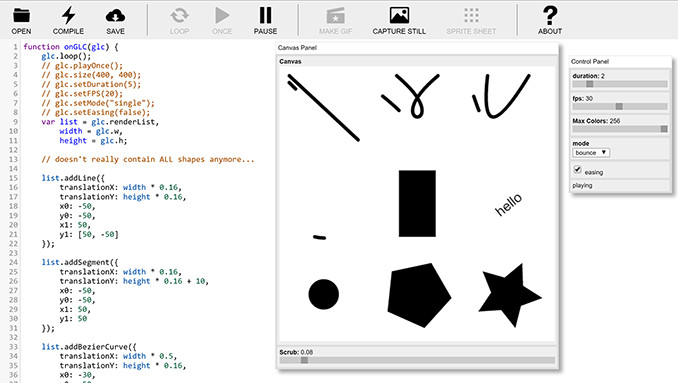Click the Canvas folder header
Image resolution: width=678 pixels, height=383 pixels.
coord(417,61)
